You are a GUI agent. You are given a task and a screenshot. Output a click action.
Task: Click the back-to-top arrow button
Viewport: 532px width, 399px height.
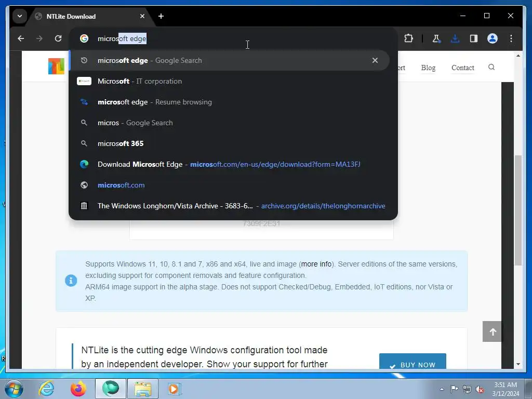(x=493, y=331)
